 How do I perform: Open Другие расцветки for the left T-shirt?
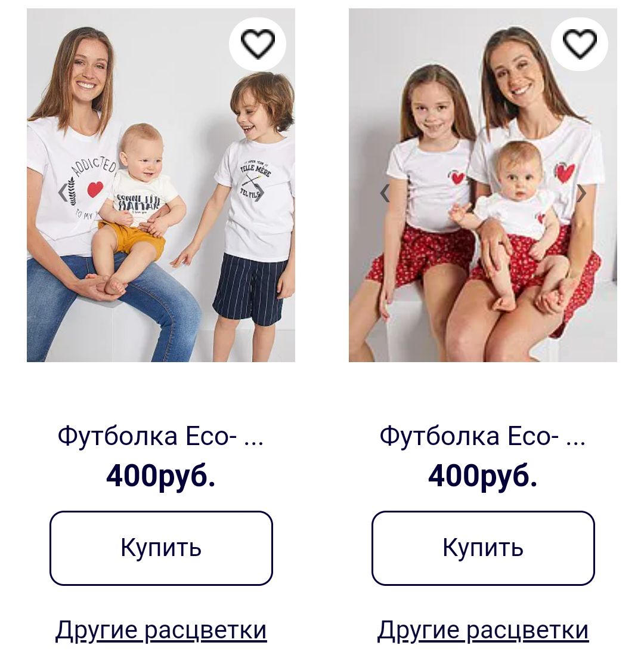[x=161, y=631]
